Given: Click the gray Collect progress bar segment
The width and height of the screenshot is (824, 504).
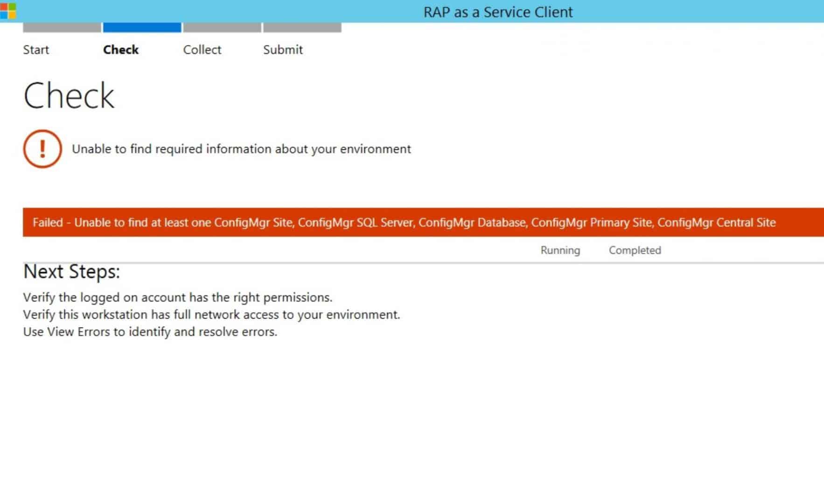Looking at the screenshot, I should point(222,28).
